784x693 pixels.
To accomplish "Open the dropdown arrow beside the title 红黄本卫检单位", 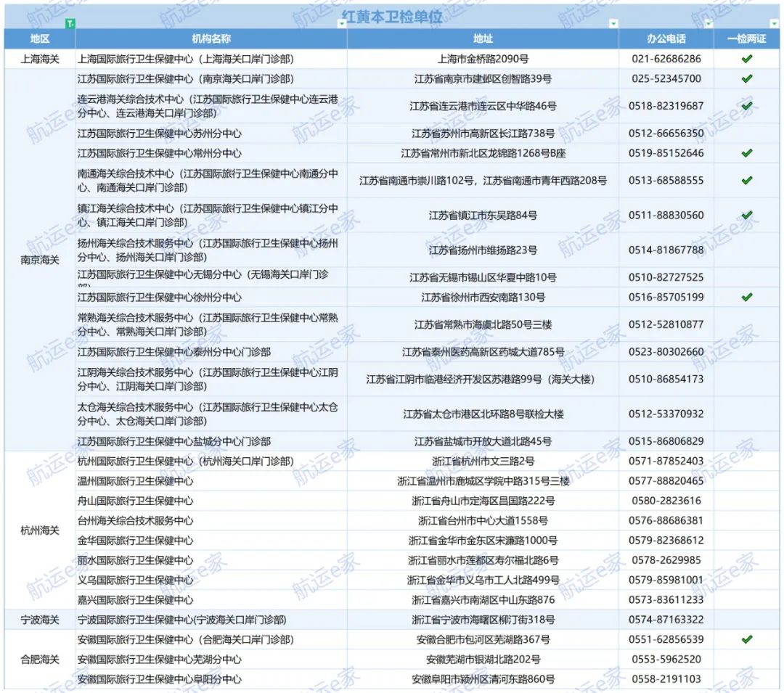I will [x=343, y=24].
